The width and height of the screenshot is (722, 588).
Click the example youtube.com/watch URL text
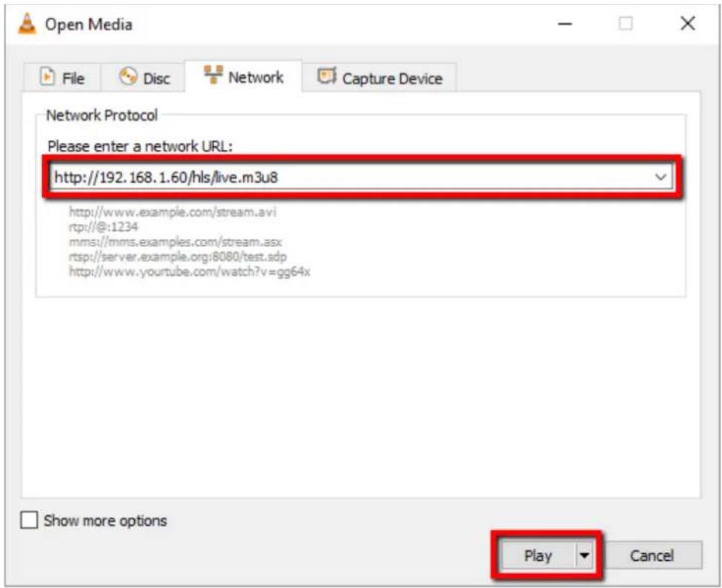(x=189, y=271)
